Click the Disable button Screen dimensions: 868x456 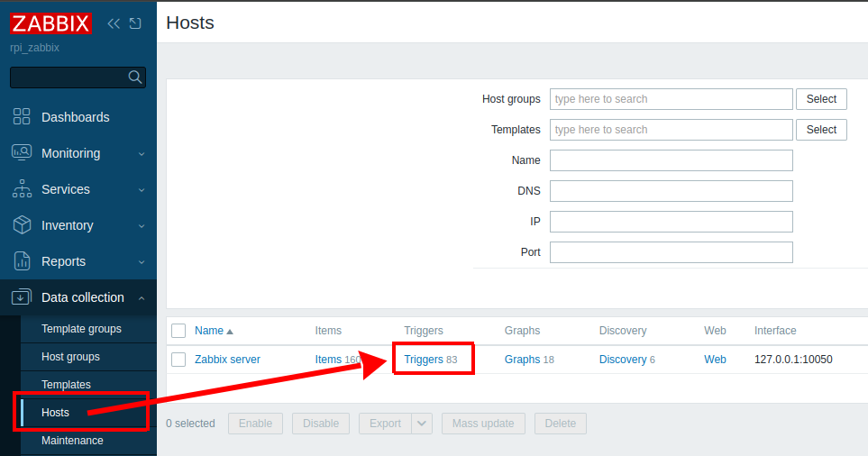point(321,424)
